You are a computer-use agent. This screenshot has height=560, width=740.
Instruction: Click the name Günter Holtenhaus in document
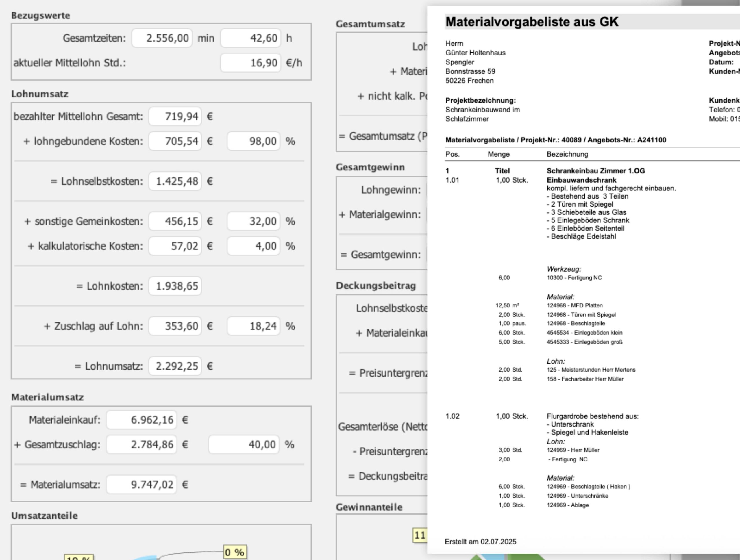click(476, 53)
